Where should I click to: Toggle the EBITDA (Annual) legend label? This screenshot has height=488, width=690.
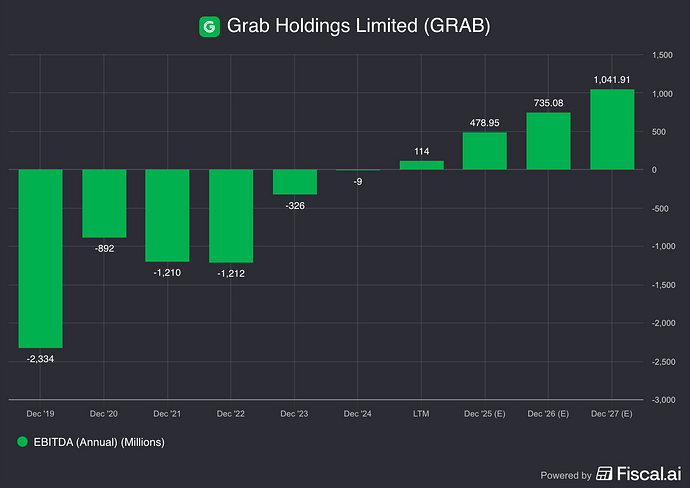97,441
